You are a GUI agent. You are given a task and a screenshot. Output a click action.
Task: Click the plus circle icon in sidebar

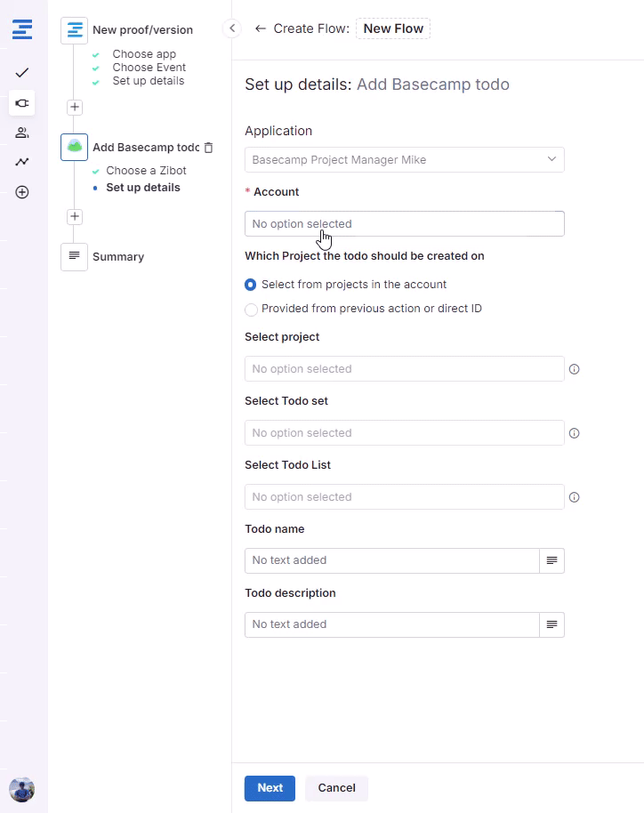pos(22,192)
